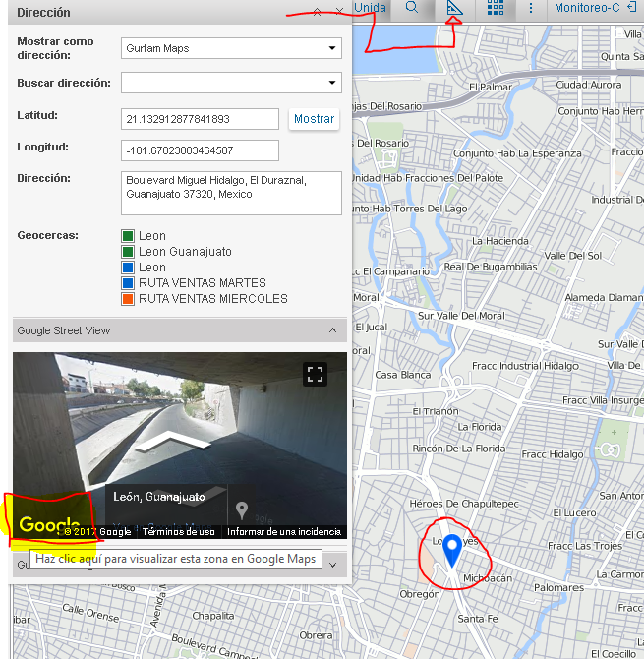The height and width of the screenshot is (659, 644).
Task: Click the Longitud input field
Action: coord(201,150)
